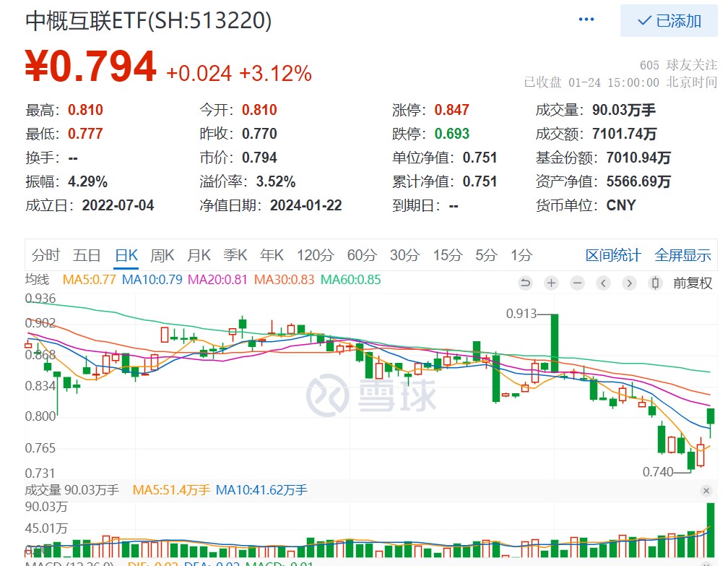The image size is (728, 566).
Task: Click the MA20:0.81 moving average label
Action: tap(217, 280)
